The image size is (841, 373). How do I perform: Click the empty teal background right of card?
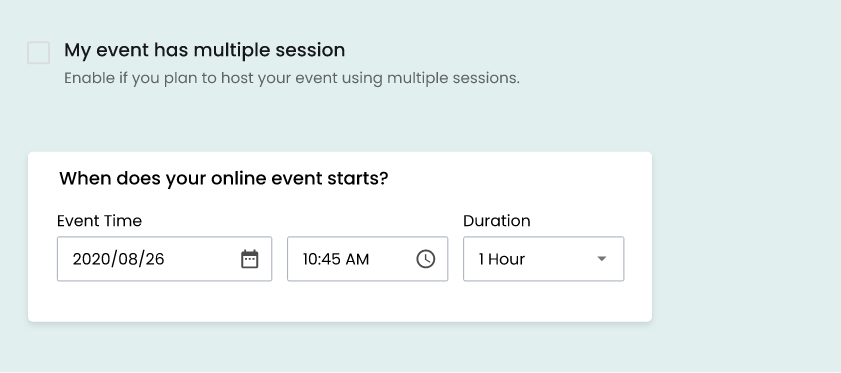coord(746,236)
